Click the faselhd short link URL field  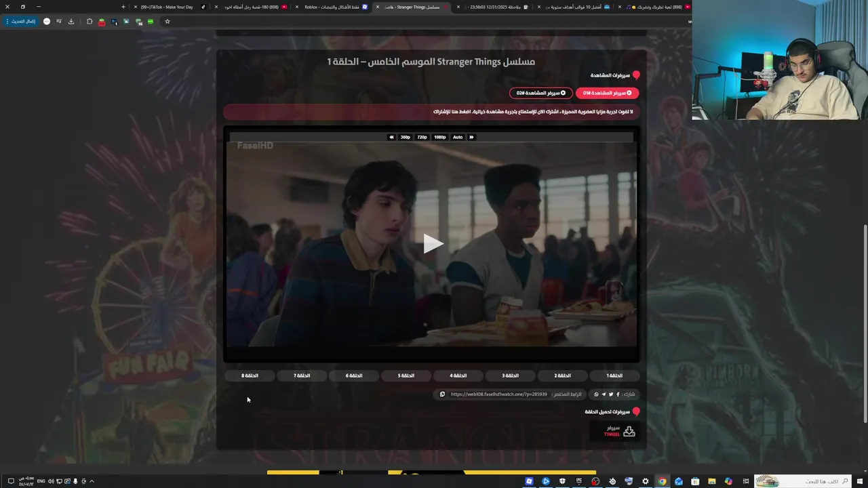pos(498,394)
